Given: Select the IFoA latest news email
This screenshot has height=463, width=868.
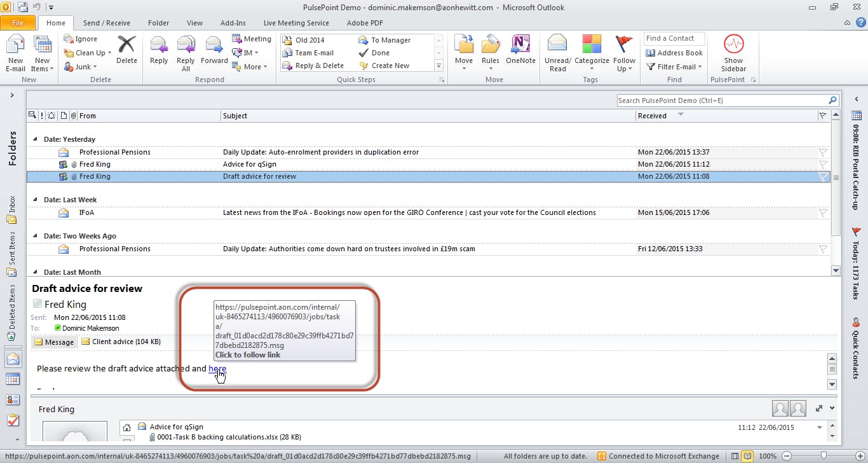Looking at the screenshot, I should [428, 212].
